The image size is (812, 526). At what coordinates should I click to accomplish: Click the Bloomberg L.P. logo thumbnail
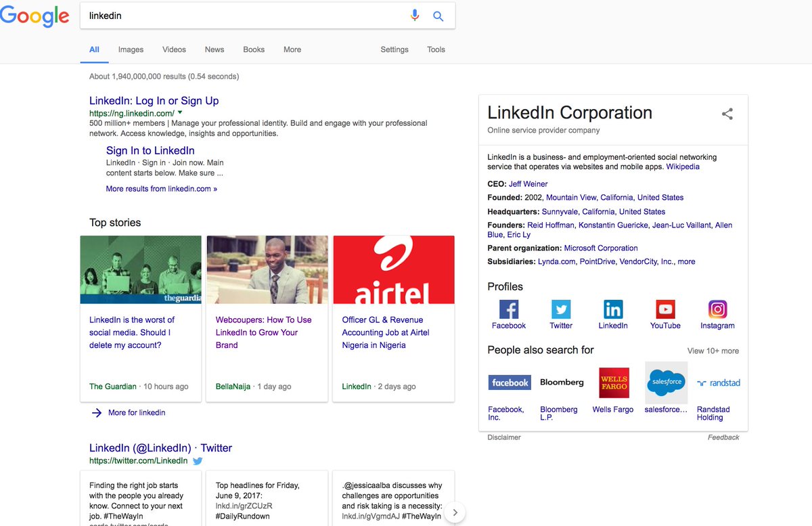coord(562,382)
